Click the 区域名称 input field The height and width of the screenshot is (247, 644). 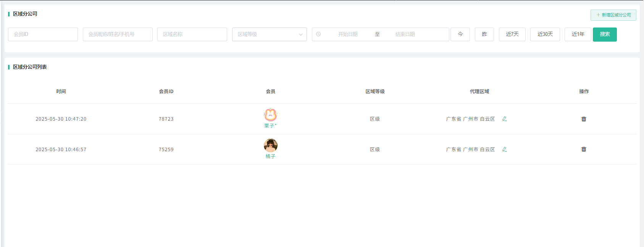tap(192, 34)
